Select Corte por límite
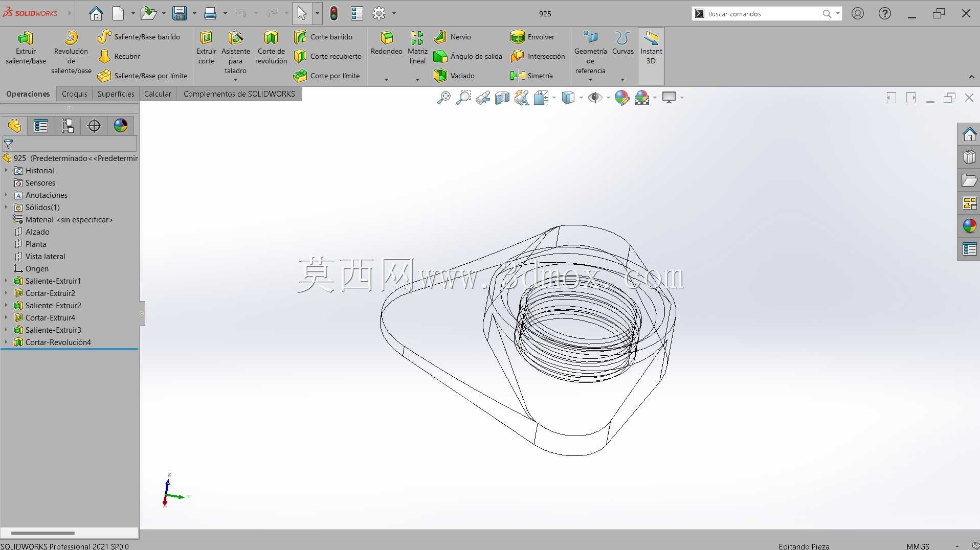Image resolution: width=980 pixels, height=550 pixels. point(327,76)
